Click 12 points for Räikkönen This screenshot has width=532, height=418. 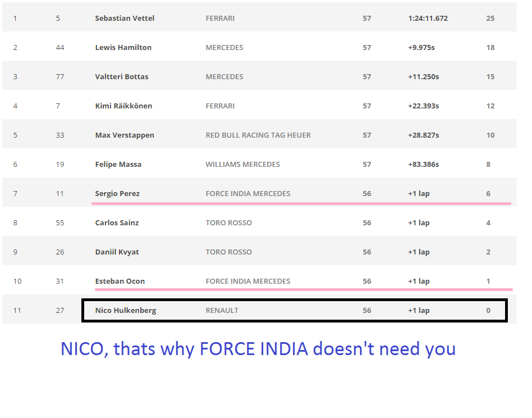490,106
